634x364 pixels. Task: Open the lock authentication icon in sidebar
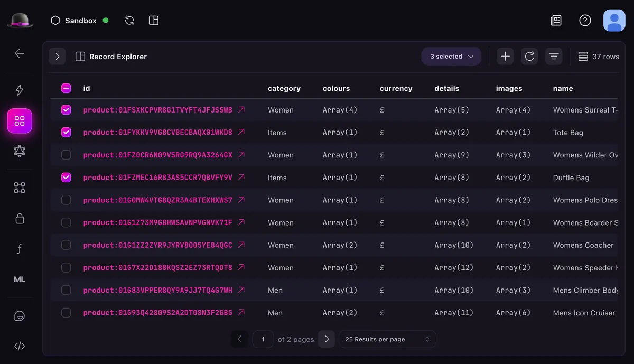[x=20, y=218]
